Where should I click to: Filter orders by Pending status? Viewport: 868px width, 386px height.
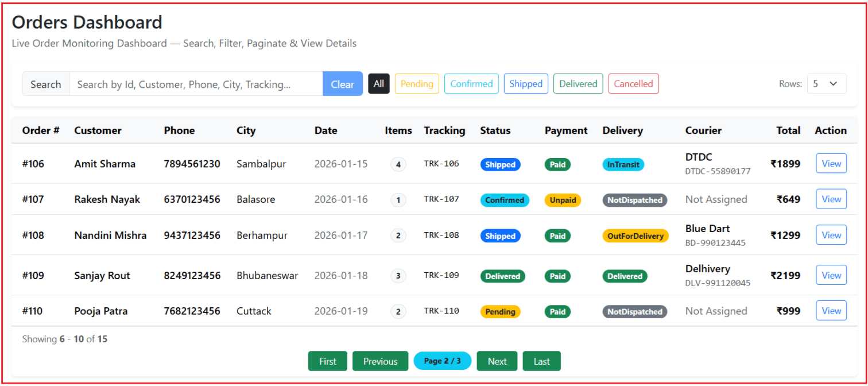417,84
